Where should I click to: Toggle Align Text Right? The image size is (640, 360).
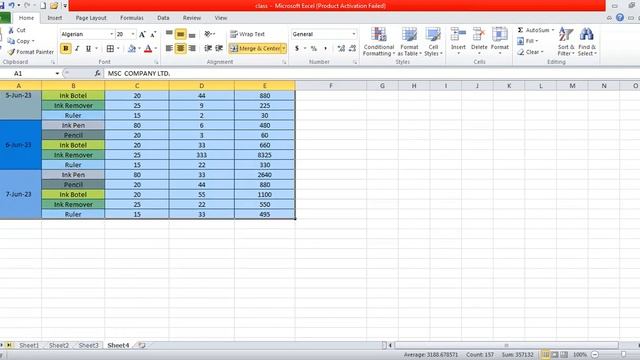tap(192, 49)
